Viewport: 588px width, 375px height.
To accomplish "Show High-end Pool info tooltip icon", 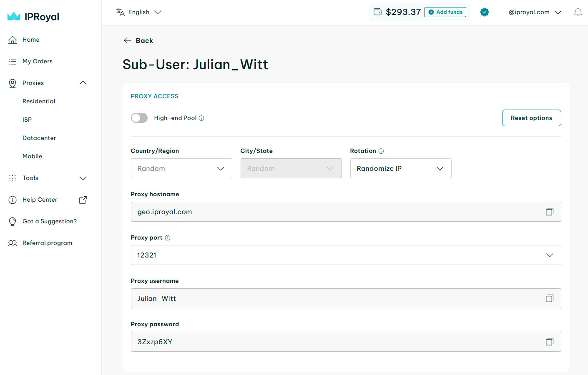I will click(201, 118).
